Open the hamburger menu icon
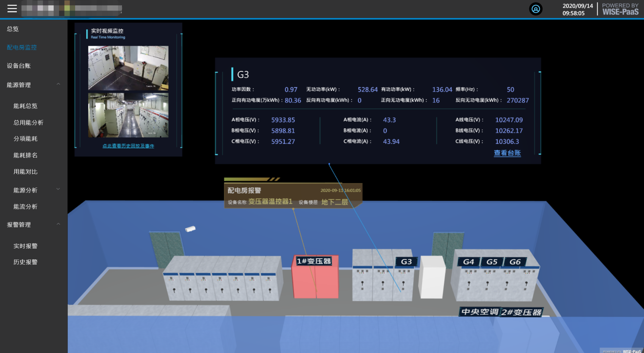 [x=12, y=9]
